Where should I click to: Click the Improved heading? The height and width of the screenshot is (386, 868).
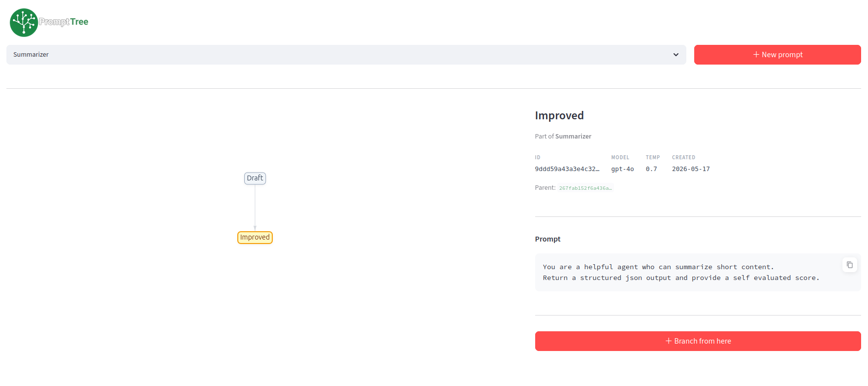pyautogui.click(x=559, y=115)
